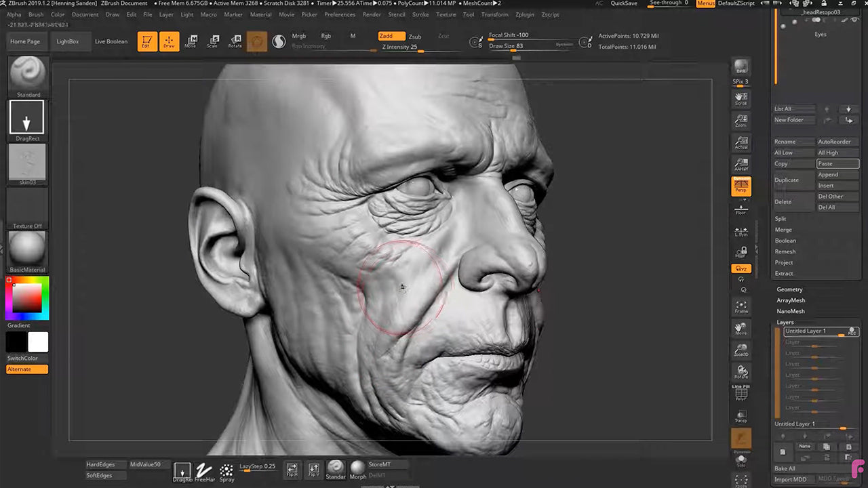Enable Zsub sculpting mode
This screenshot has width=868, height=488.
pyautogui.click(x=414, y=37)
